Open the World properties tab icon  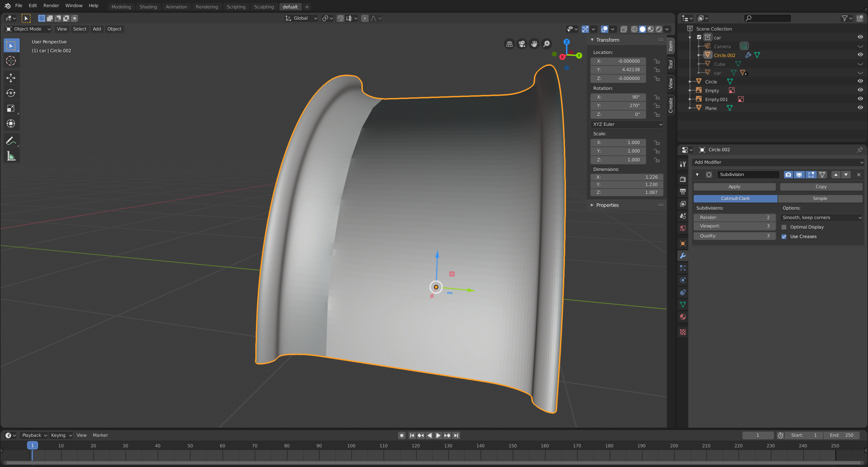click(x=683, y=228)
